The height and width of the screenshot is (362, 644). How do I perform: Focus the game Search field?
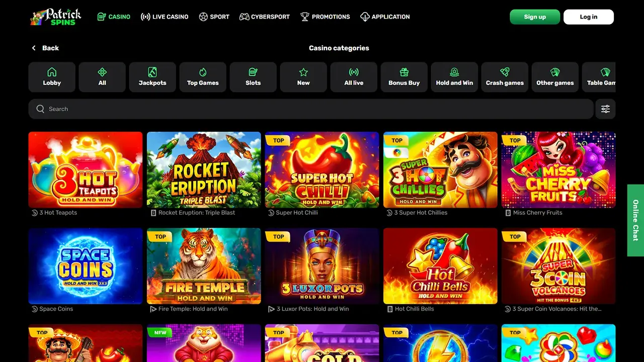click(x=311, y=109)
